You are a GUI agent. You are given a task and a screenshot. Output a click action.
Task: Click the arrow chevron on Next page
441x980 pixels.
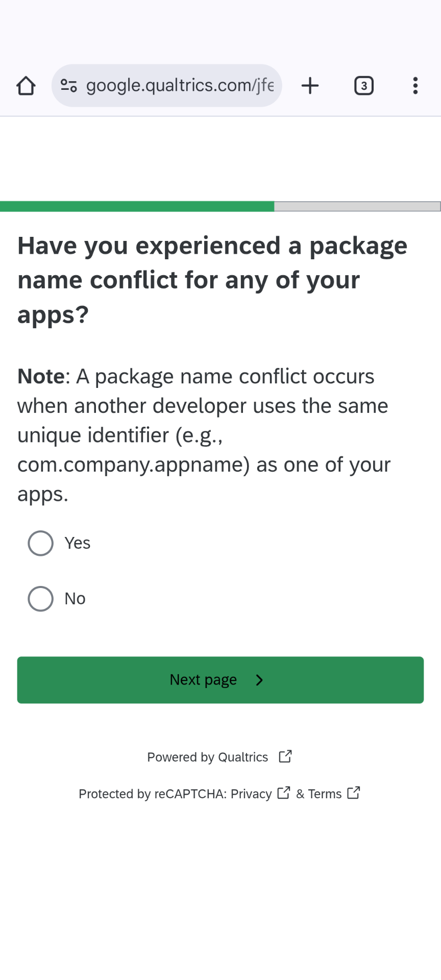click(x=259, y=680)
